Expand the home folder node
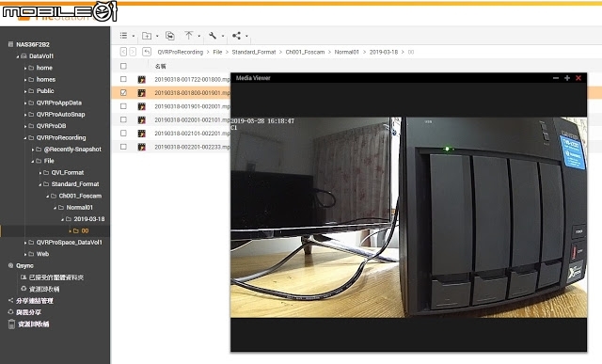Viewport: 602px width, 364px height. 25,68
